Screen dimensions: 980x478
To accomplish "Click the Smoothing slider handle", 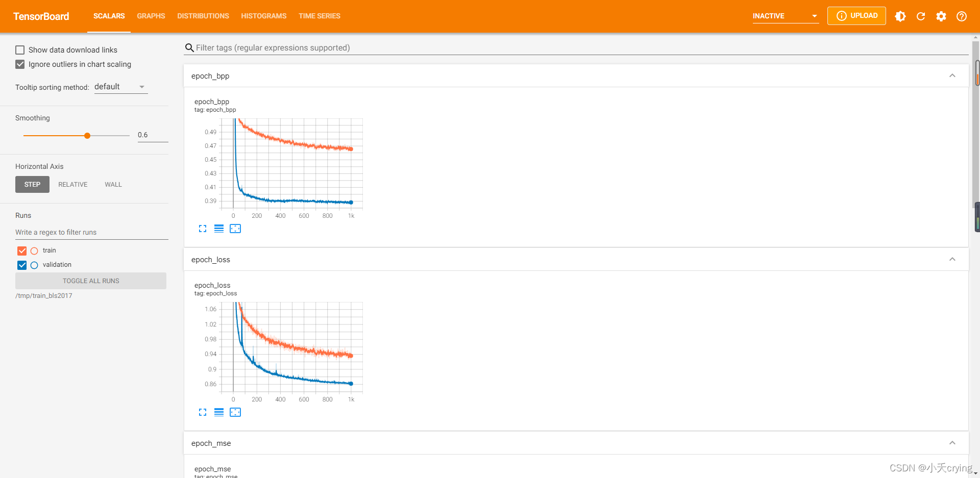I will (x=87, y=136).
